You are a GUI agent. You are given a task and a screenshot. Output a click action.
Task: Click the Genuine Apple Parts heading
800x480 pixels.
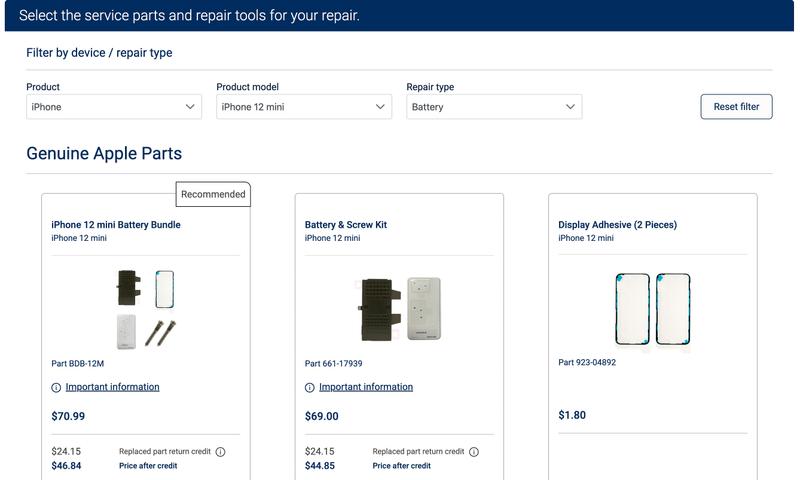pyautogui.click(x=104, y=154)
